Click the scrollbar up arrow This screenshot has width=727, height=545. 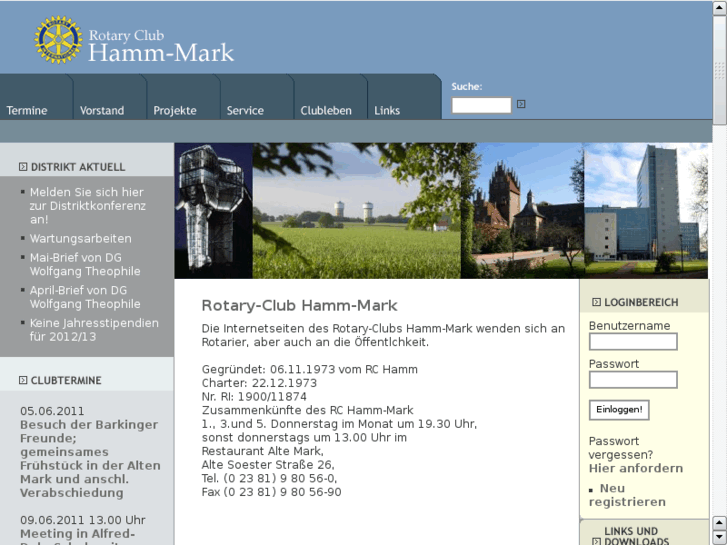(x=720, y=8)
